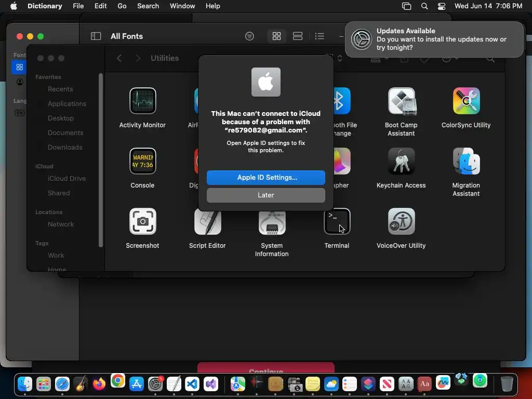Open the Dictionary icon in the Dock
532x399 pixels.
[x=424, y=384]
